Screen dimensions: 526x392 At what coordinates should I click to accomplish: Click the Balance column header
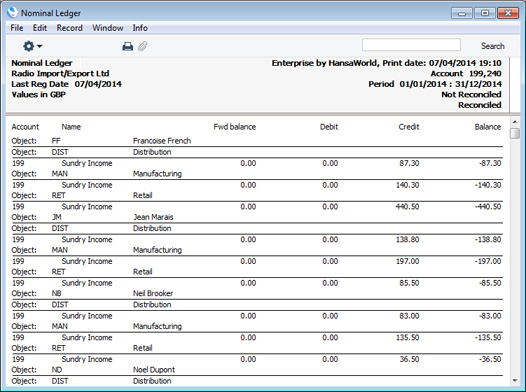pyautogui.click(x=488, y=127)
